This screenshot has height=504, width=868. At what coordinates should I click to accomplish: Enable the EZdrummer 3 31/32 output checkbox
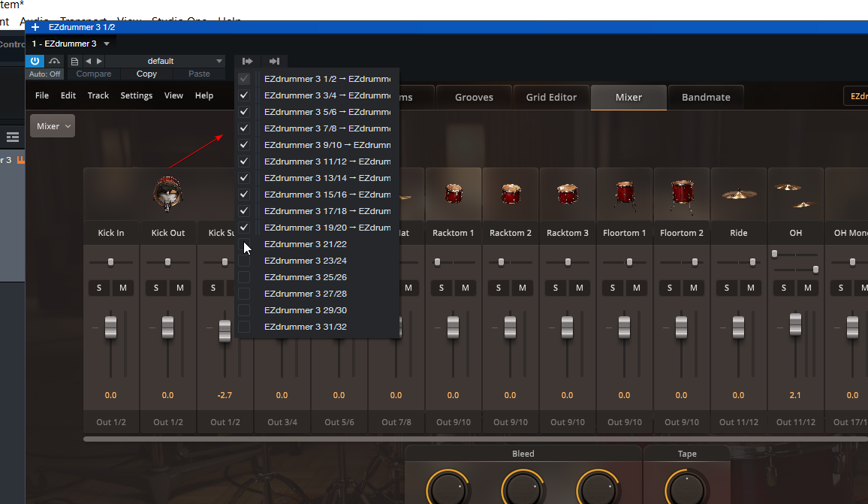244,327
